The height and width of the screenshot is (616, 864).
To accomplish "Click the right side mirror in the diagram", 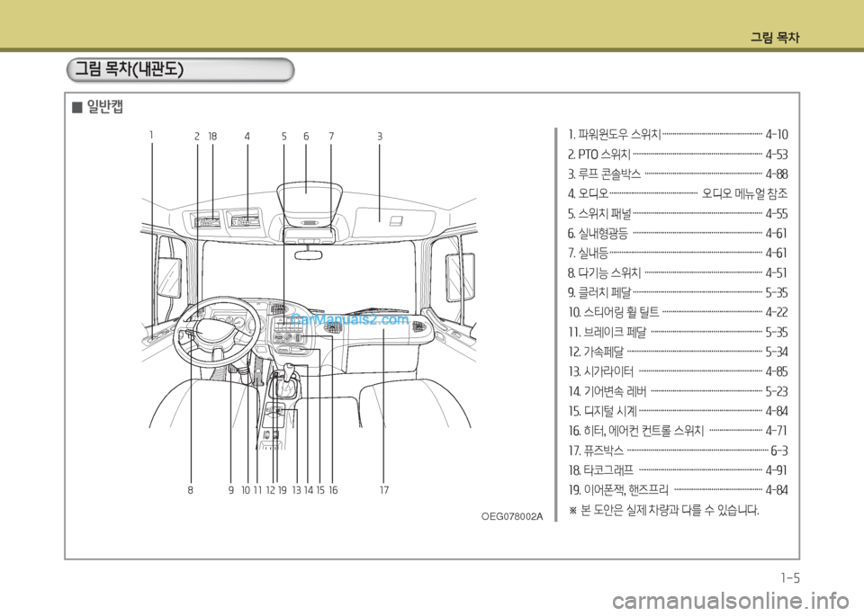I will click(x=460, y=277).
